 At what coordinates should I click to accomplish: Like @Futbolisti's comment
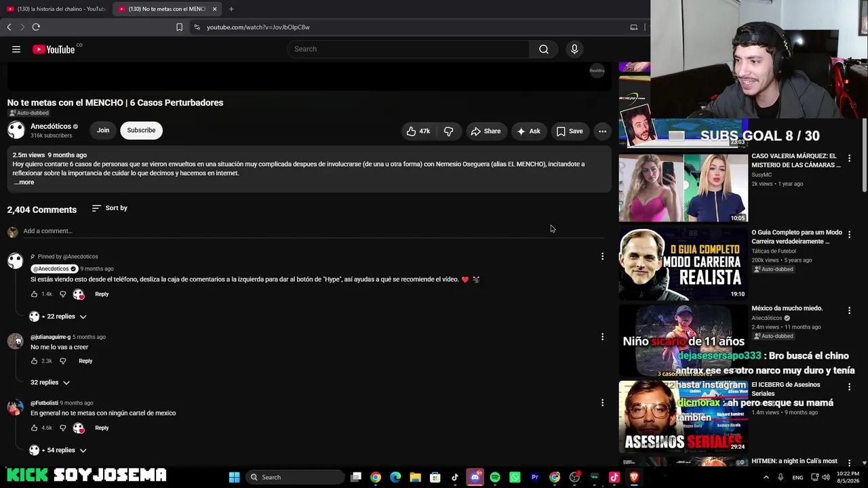point(35,428)
